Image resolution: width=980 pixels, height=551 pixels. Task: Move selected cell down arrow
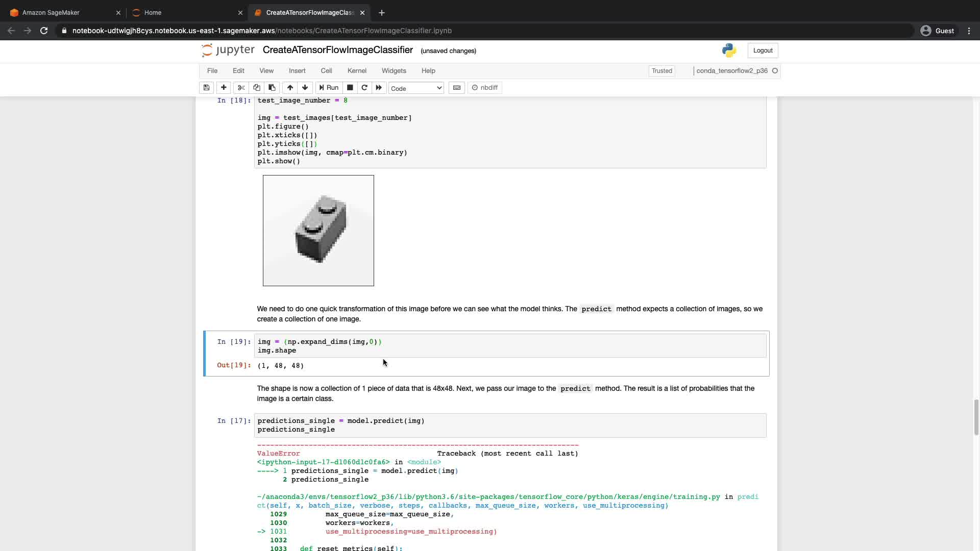[x=305, y=88]
